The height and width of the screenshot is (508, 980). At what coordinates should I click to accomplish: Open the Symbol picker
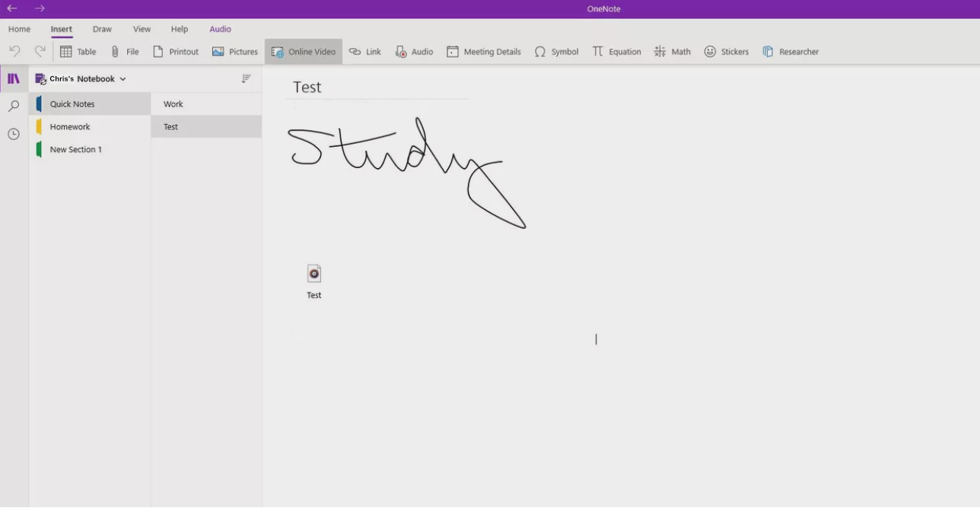tap(556, 51)
